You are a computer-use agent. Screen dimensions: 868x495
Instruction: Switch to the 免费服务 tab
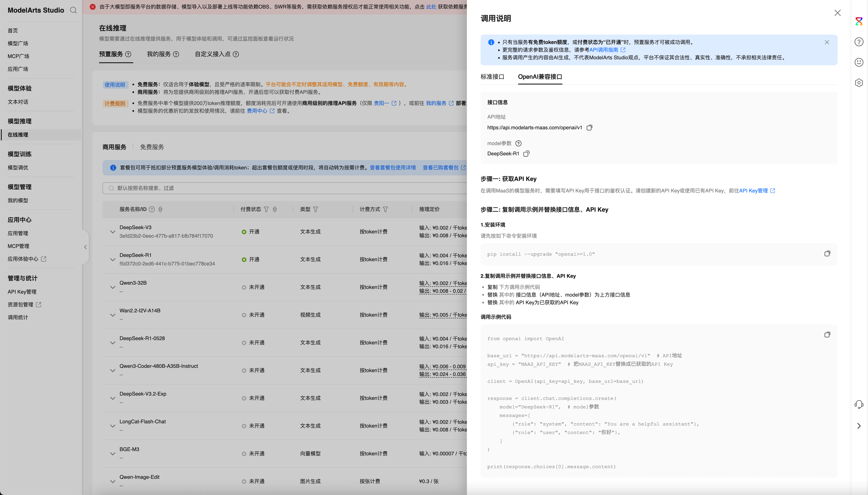point(152,147)
